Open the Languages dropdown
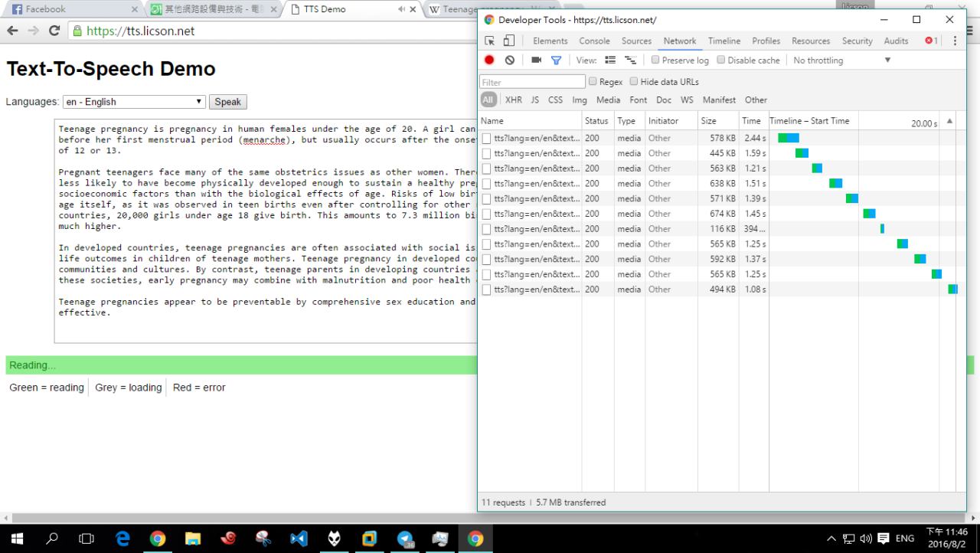Screen dimensions: 980x553 coord(135,102)
